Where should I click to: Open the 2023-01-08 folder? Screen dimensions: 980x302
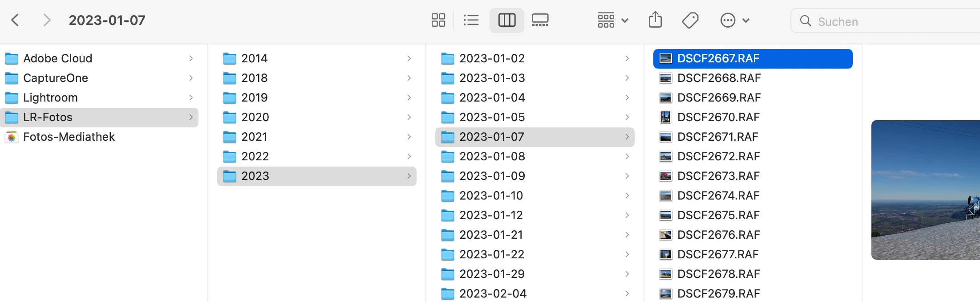[x=535, y=156]
